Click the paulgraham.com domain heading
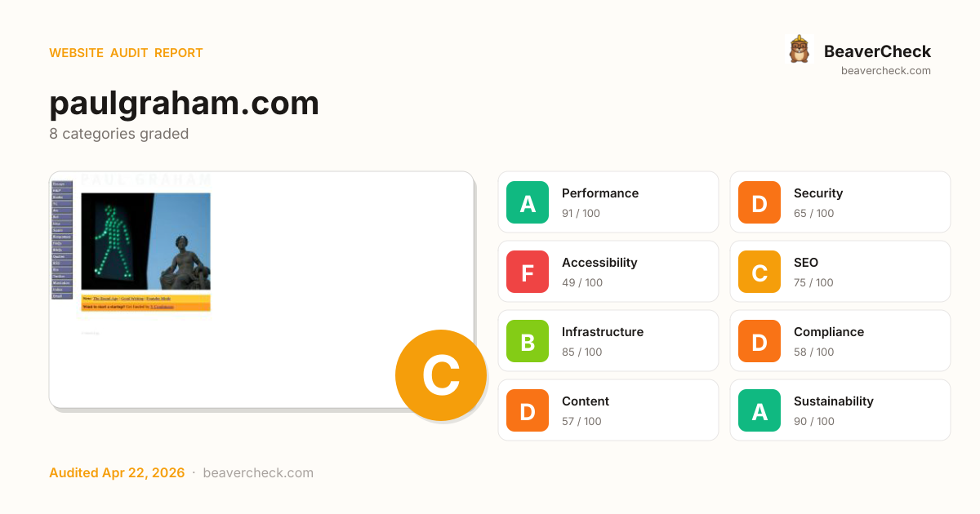 click(184, 104)
